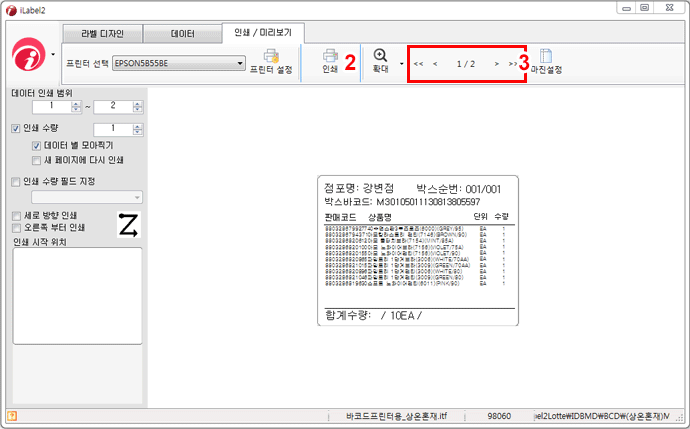The width and height of the screenshot is (690, 429).
Task: Click the 인쇄 print icon
Action: (330, 56)
